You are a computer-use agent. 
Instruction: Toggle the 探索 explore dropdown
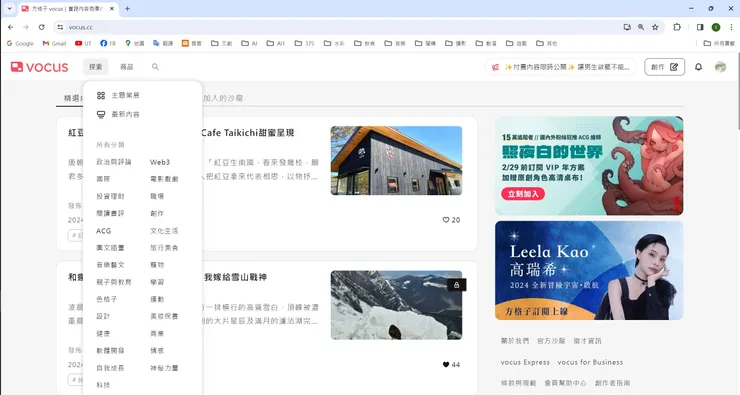(96, 67)
